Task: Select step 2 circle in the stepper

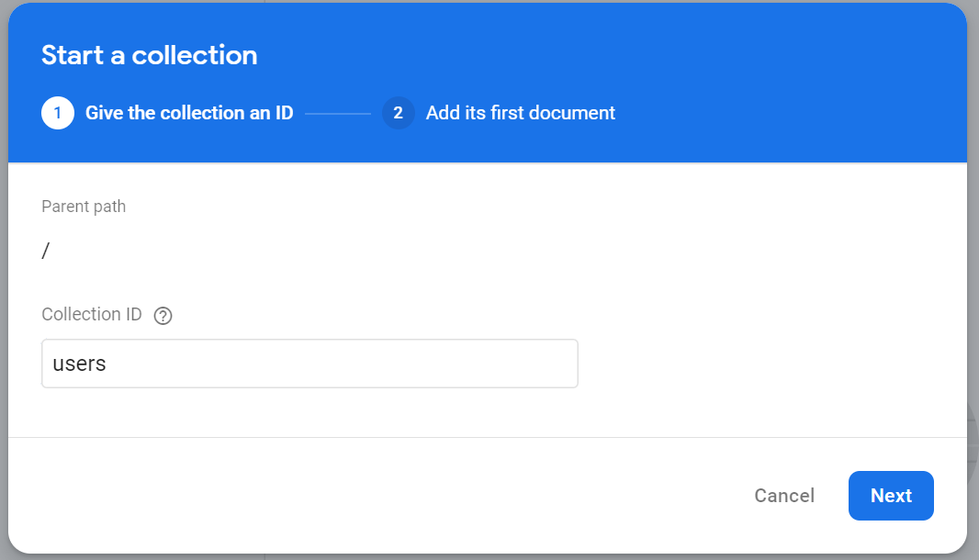Action: 399,113
